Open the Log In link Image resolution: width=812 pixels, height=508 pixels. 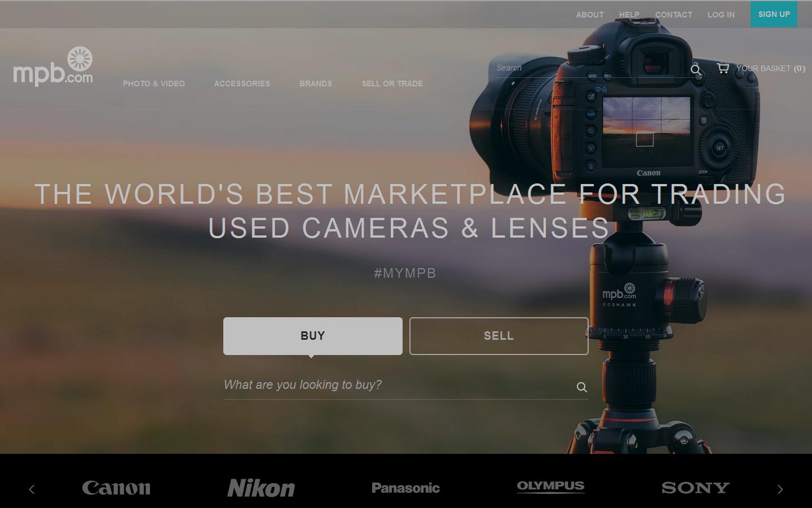[721, 15]
